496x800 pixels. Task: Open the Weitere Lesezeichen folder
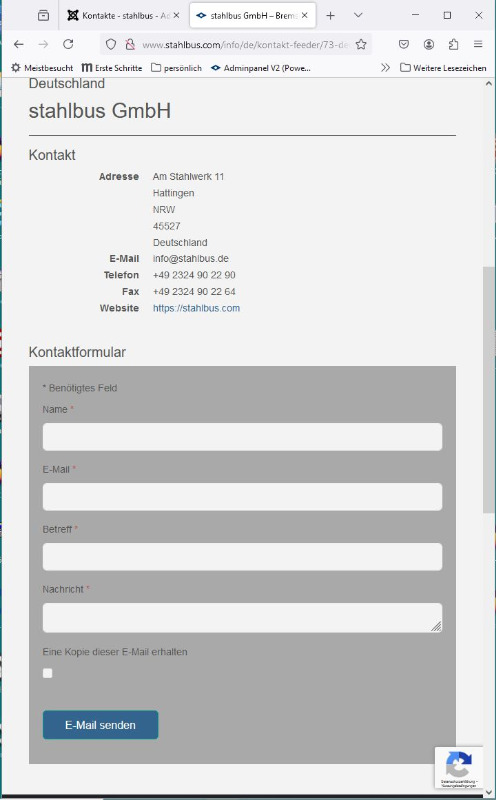coord(443,67)
